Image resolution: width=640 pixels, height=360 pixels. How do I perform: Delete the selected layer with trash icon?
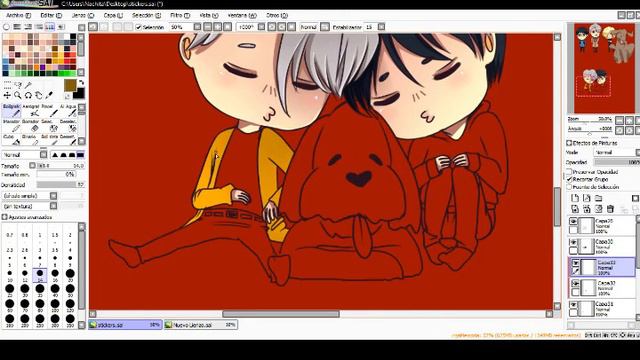(610, 209)
